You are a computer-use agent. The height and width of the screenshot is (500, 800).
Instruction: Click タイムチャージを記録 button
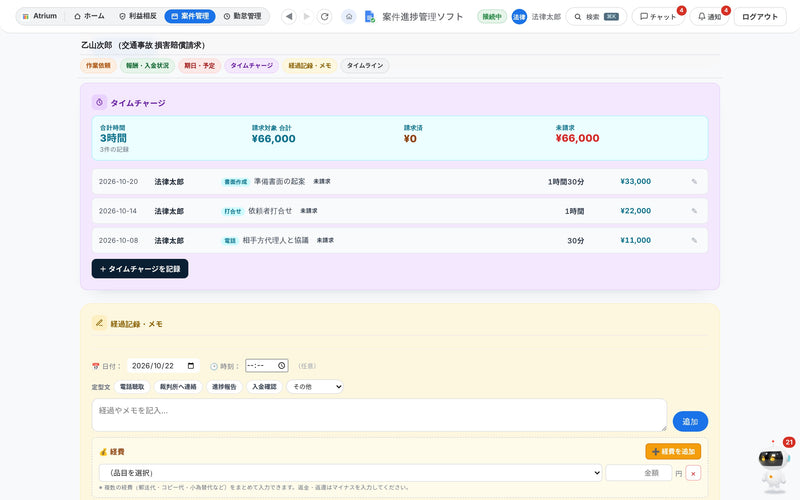[140, 269]
